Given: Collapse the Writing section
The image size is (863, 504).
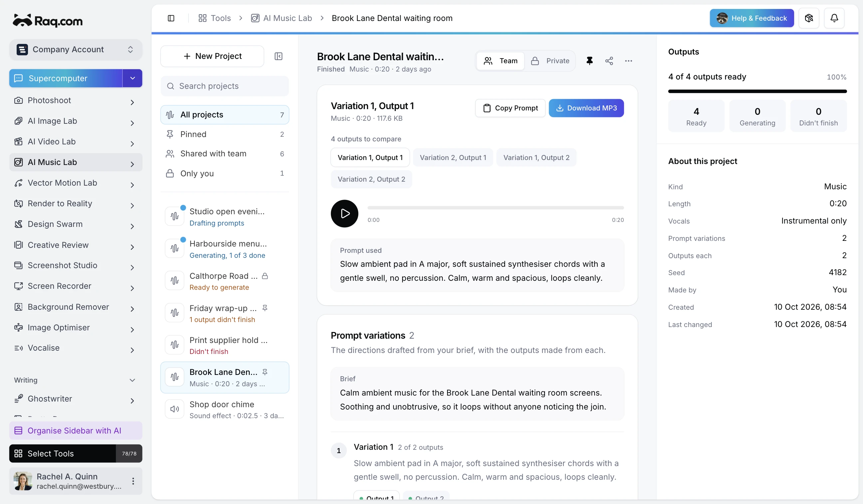Looking at the screenshot, I should pos(132,380).
